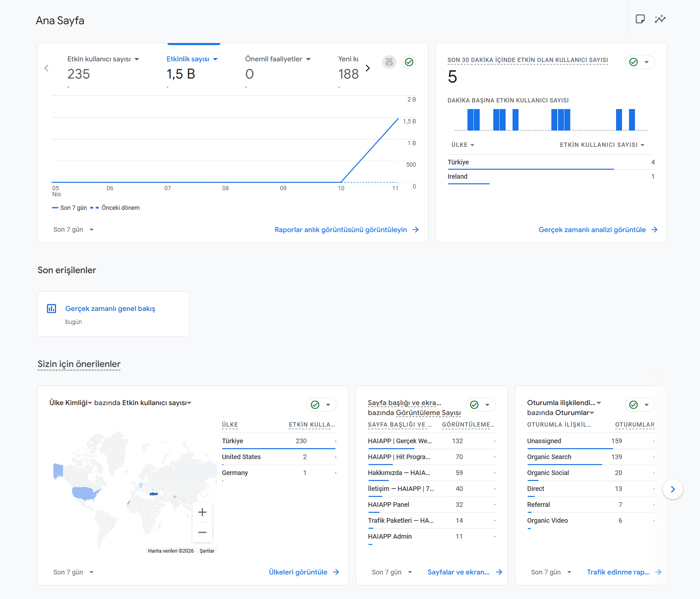Image resolution: width=700 pixels, height=599 pixels.
Task: Click Turkey on the world map
Action: coord(154,494)
